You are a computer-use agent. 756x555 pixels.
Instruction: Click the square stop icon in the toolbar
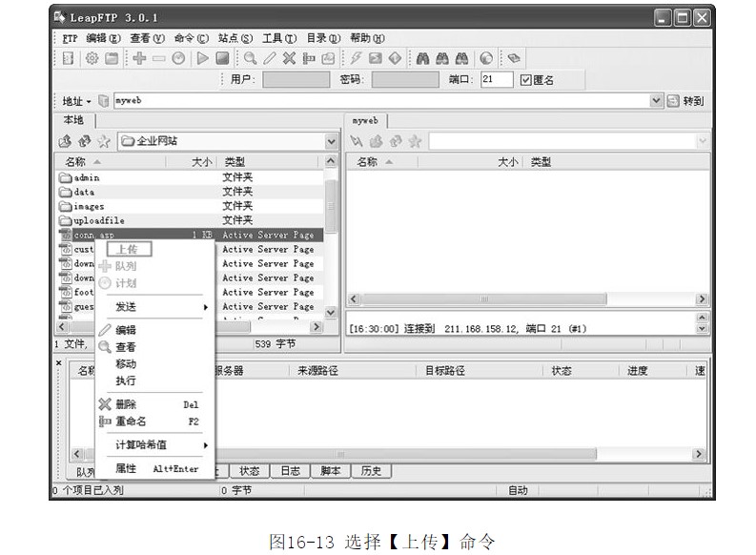pos(221,58)
